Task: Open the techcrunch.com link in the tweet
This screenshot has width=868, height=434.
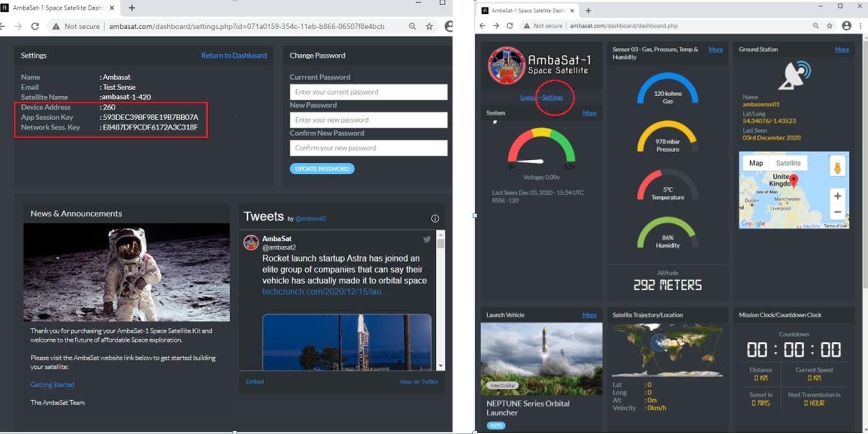Action: [x=325, y=291]
